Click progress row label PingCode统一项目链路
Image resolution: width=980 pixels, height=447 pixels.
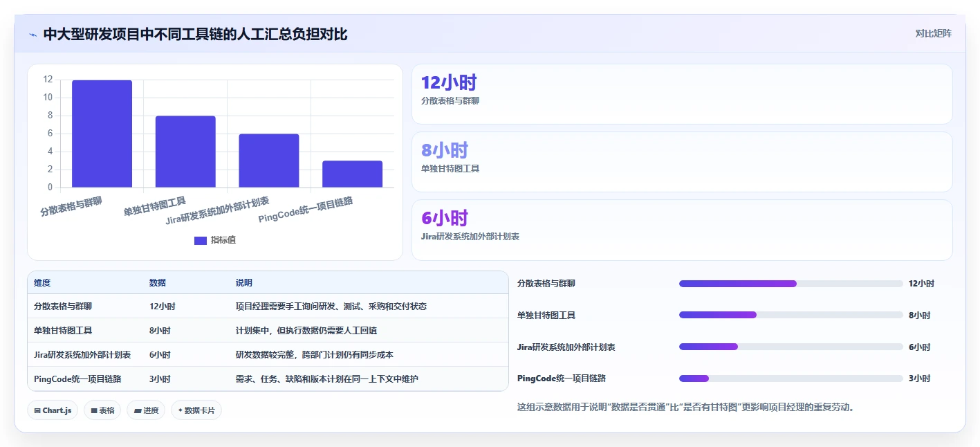pos(561,378)
